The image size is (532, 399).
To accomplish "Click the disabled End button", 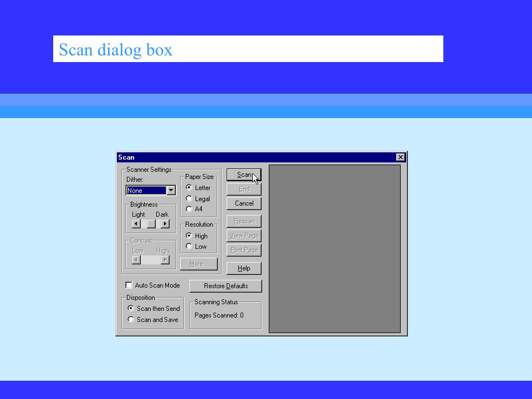I will tap(244, 189).
